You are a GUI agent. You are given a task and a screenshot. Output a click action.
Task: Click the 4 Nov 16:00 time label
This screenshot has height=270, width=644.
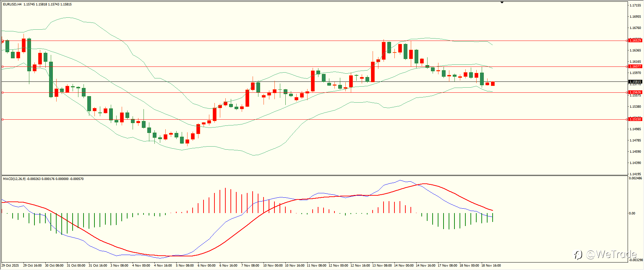[163, 266]
